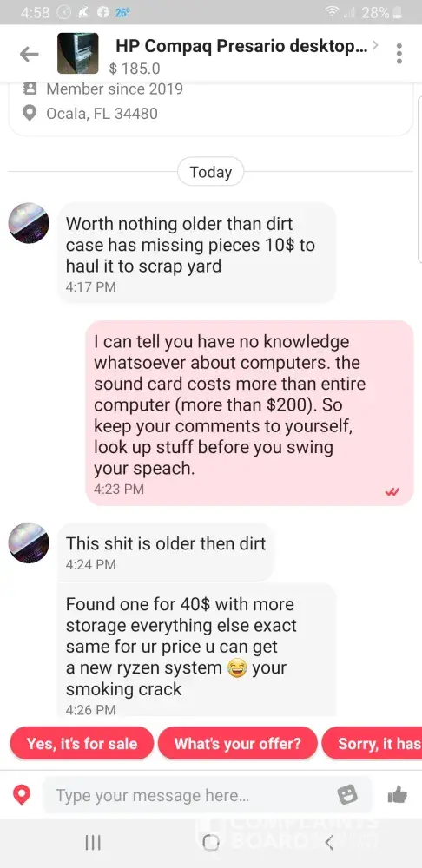Open the sticker emoji picker icon

click(x=347, y=795)
